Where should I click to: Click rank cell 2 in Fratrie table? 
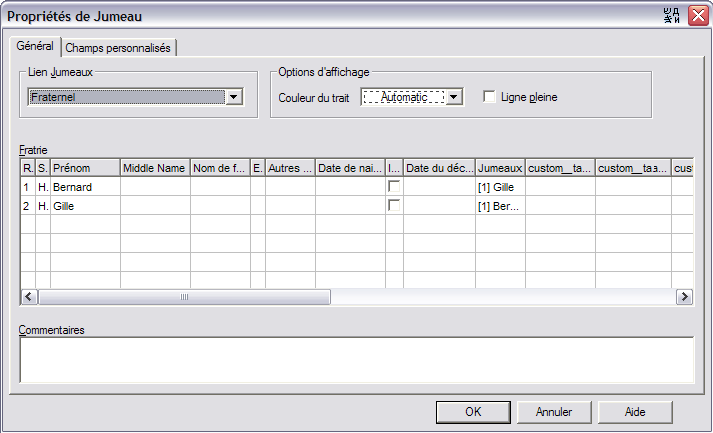[28, 206]
